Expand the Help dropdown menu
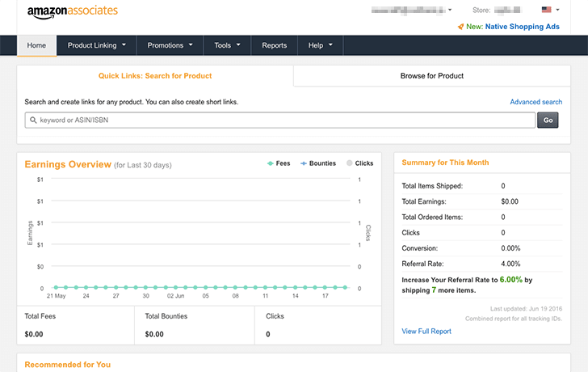 pos(320,45)
